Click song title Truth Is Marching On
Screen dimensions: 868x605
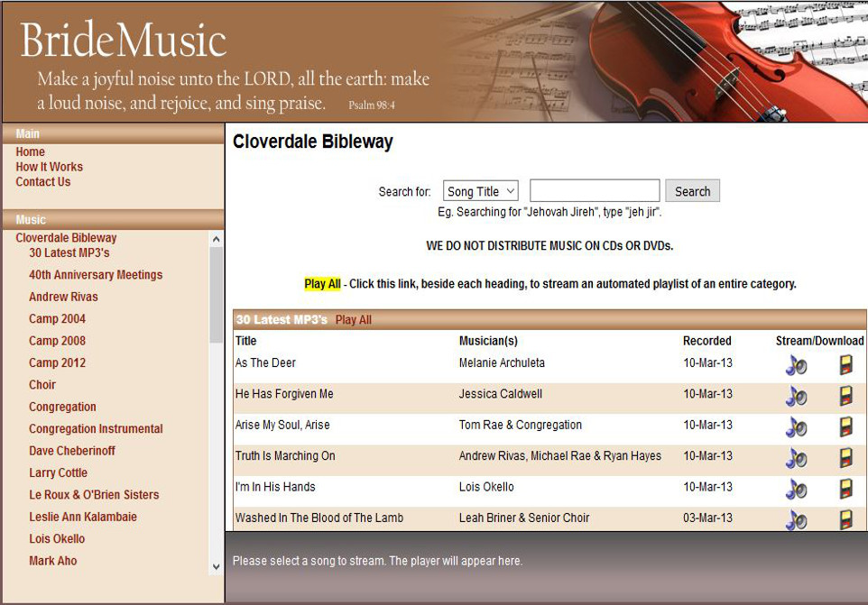coord(285,455)
